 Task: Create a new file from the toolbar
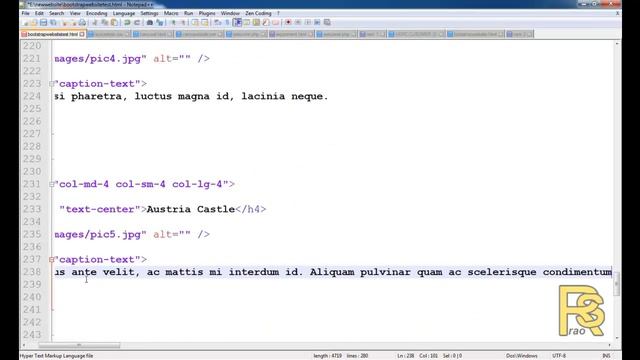pos(26,22)
